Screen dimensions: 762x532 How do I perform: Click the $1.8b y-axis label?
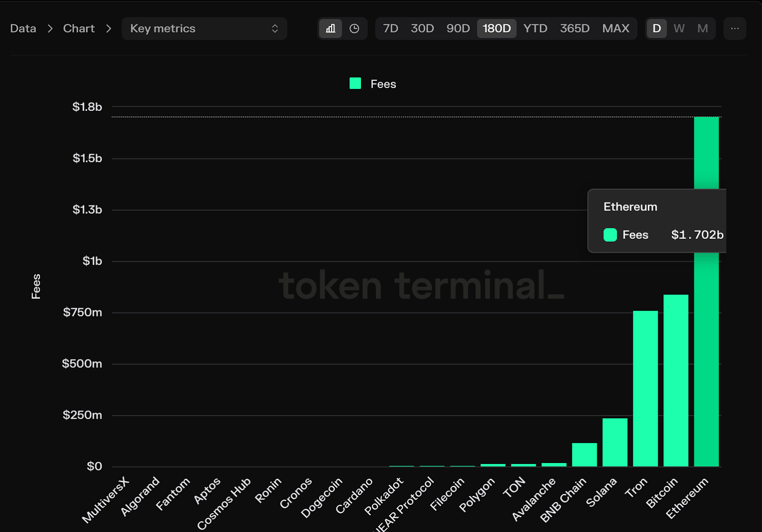(87, 107)
